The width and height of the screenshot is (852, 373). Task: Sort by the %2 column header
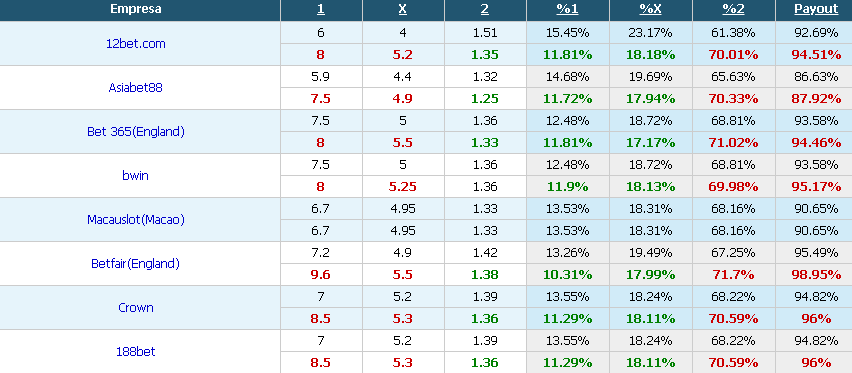pyautogui.click(x=733, y=9)
